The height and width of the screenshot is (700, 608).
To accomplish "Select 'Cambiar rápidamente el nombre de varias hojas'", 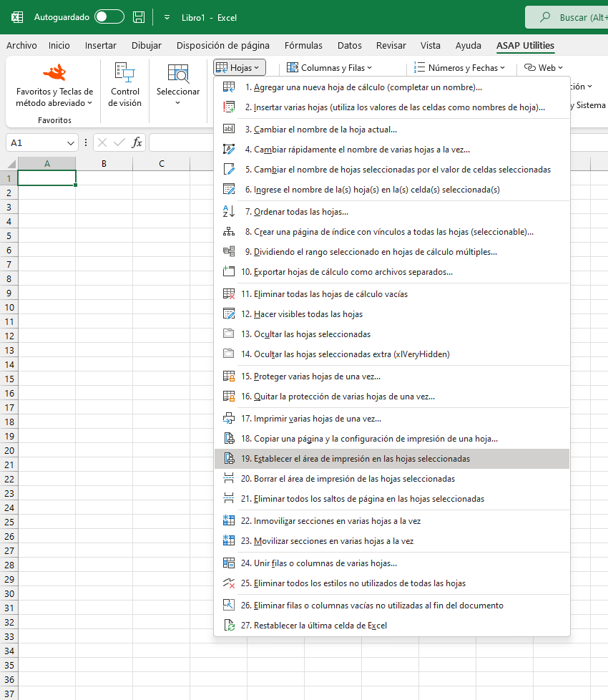I will pos(392,150).
